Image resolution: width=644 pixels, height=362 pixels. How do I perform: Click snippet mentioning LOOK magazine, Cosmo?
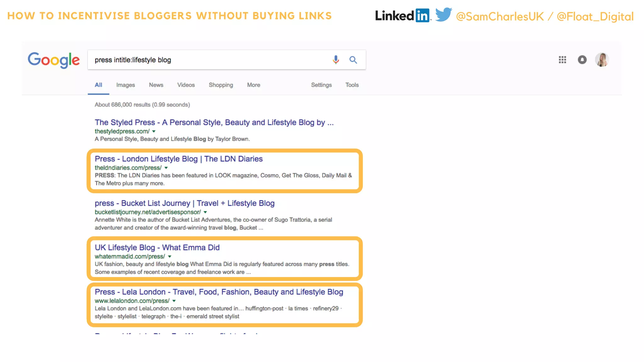223,179
